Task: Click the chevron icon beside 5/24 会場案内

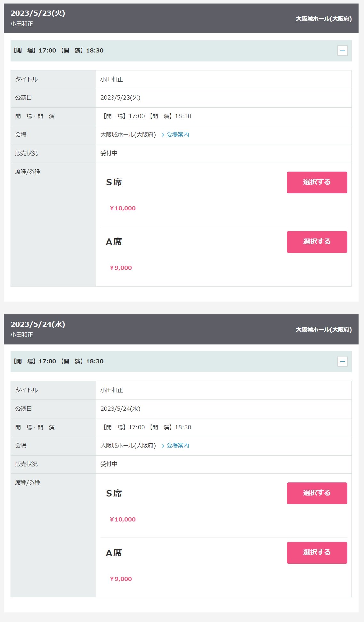Action: (163, 446)
